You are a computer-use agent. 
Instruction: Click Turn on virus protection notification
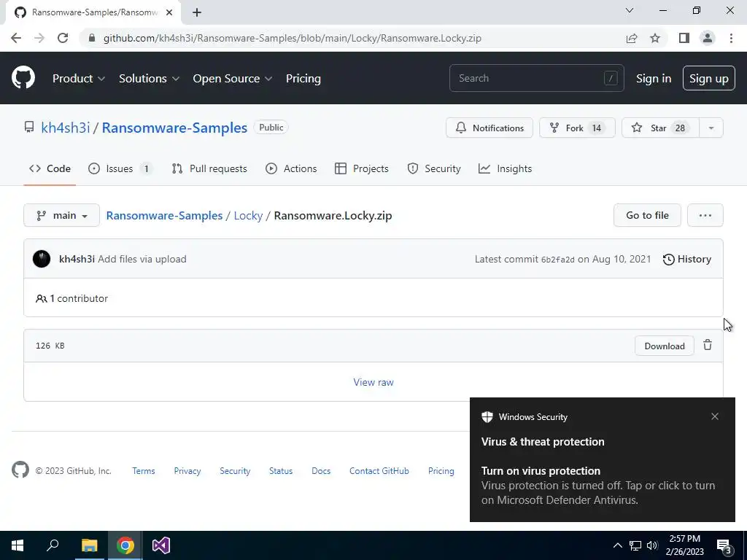pyautogui.click(x=602, y=459)
